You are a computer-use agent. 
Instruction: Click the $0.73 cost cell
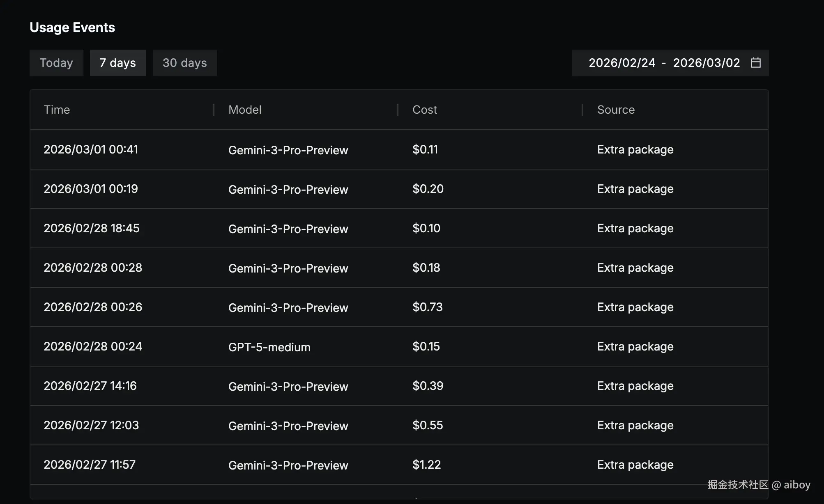[427, 307]
